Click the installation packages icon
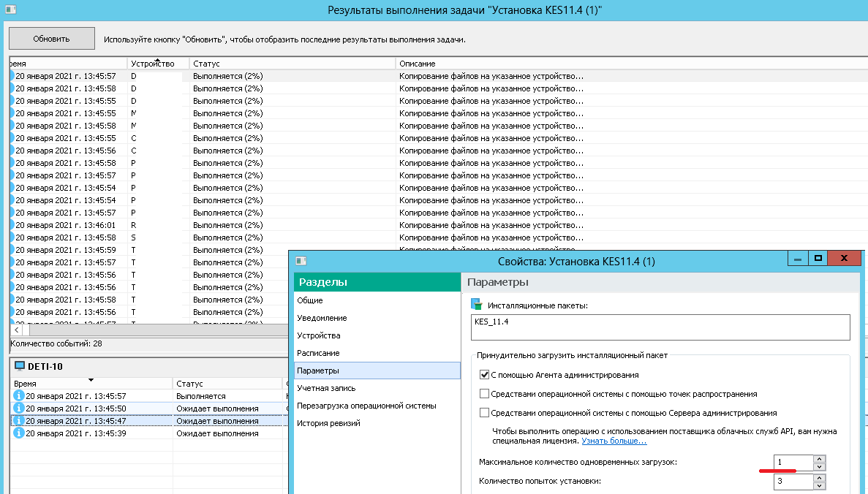Viewport: 868px width, 494px height. point(477,305)
